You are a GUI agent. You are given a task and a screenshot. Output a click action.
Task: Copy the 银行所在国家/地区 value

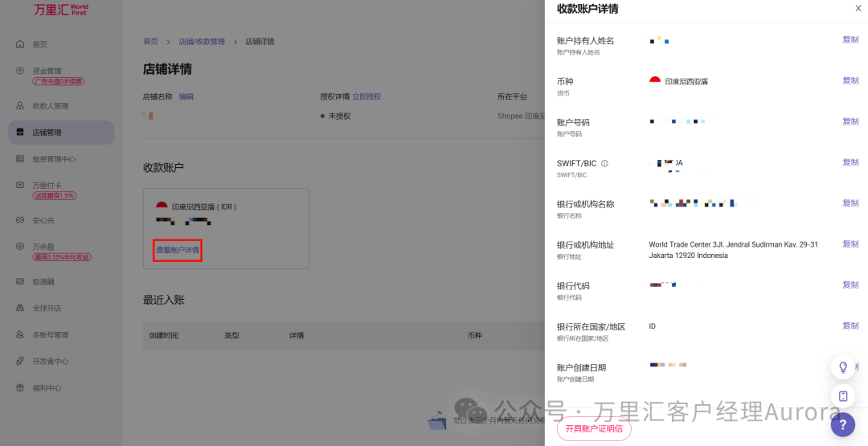pos(850,326)
